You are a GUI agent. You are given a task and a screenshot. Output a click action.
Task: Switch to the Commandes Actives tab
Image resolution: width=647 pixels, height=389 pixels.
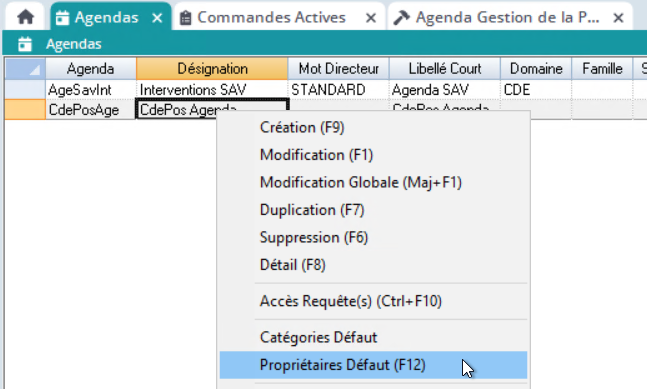272,17
